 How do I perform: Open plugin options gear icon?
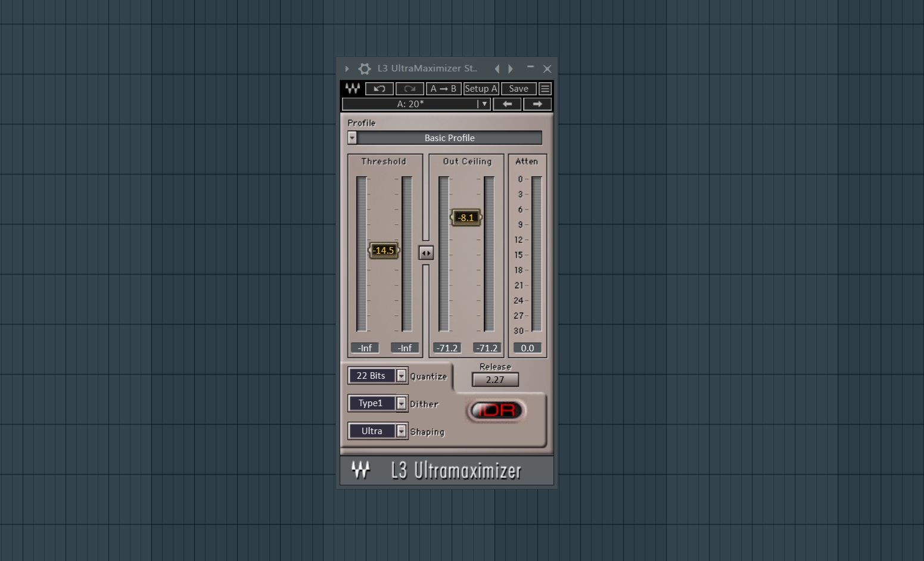pyautogui.click(x=365, y=68)
